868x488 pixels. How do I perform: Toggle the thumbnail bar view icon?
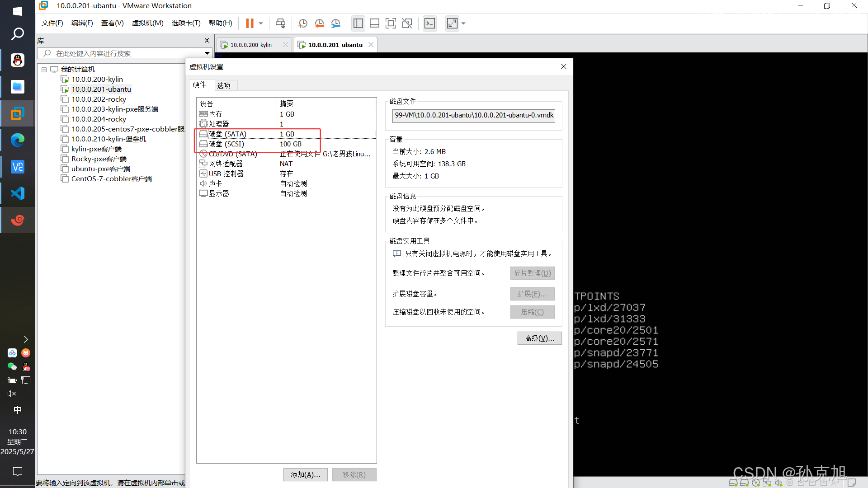374,23
